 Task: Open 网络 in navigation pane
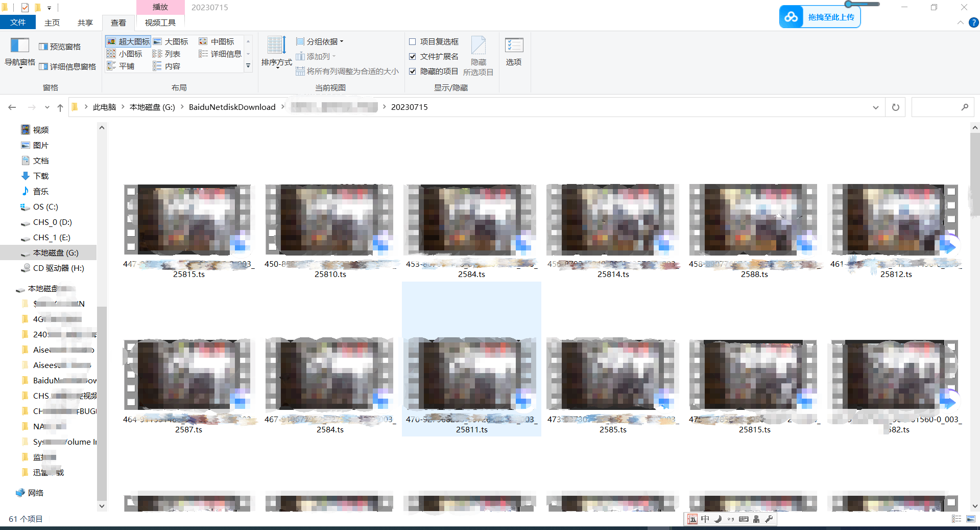36,493
